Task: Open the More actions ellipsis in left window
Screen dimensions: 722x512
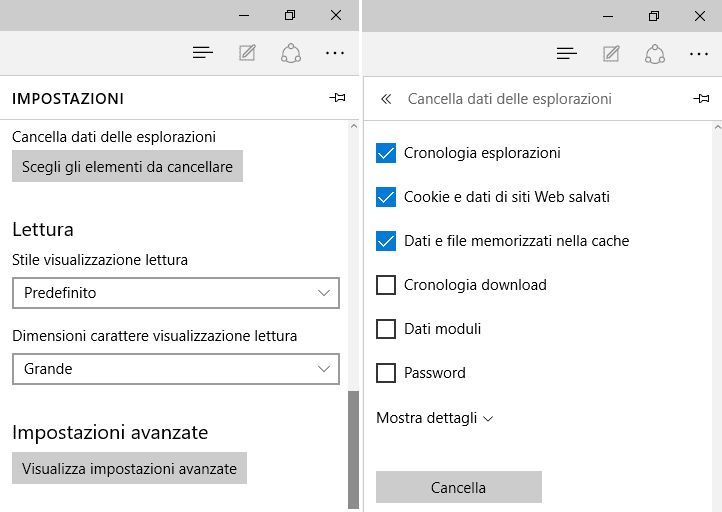Action: click(335, 53)
